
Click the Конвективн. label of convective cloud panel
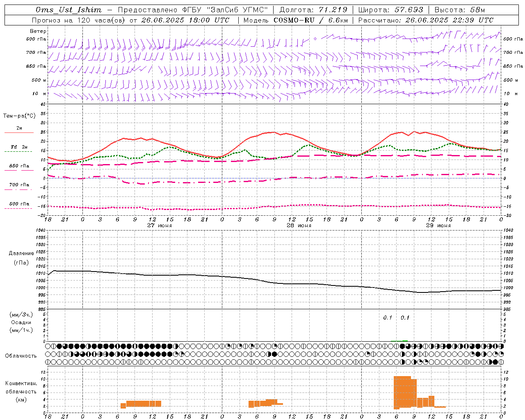[21, 383]
